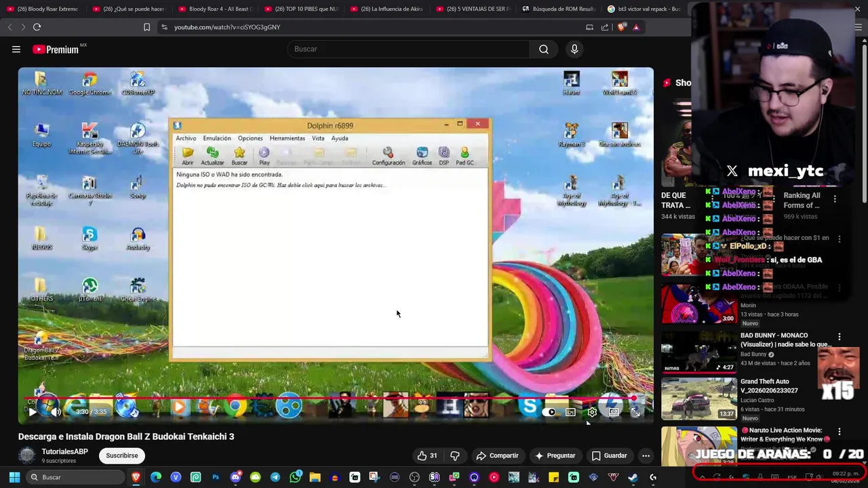Image resolution: width=868 pixels, height=488 pixels.
Task: Reload the page with the browser refresh icon
Action: tap(37, 27)
